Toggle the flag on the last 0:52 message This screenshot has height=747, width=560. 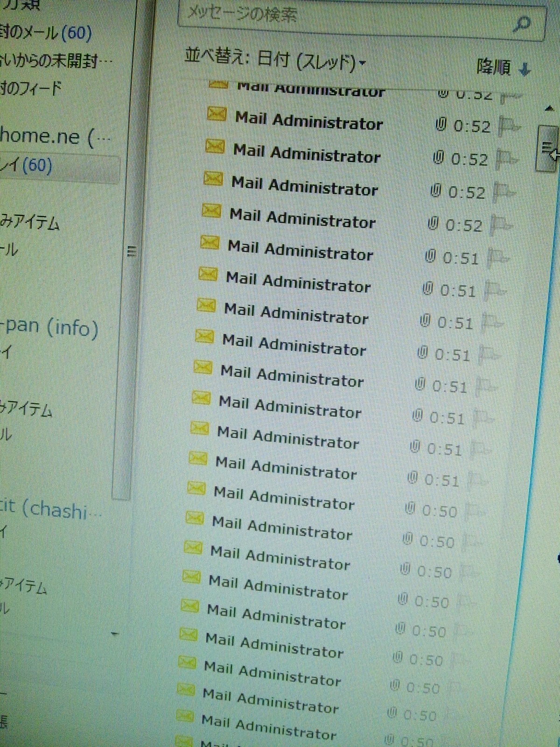[501, 226]
